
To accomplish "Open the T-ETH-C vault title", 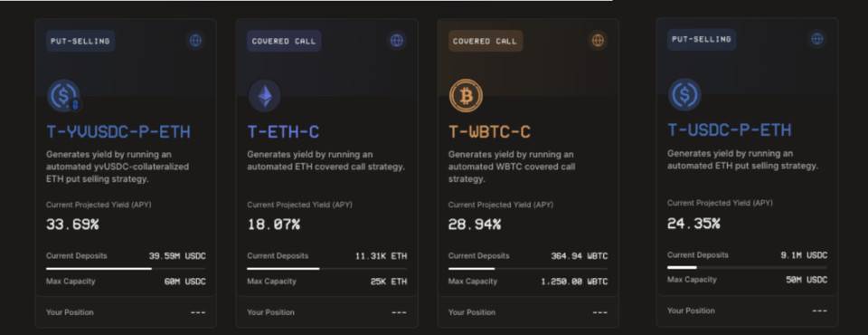I will 283,131.
